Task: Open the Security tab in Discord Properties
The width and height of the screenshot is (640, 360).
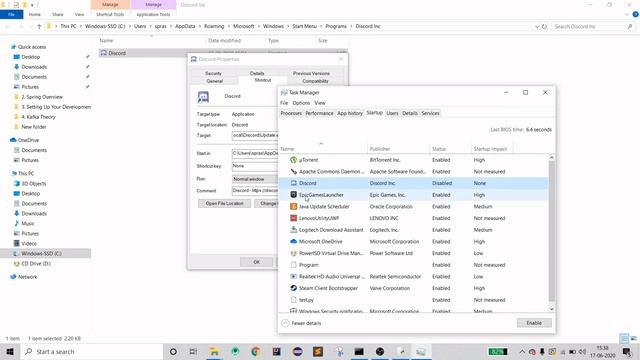Action: click(213, 73)
